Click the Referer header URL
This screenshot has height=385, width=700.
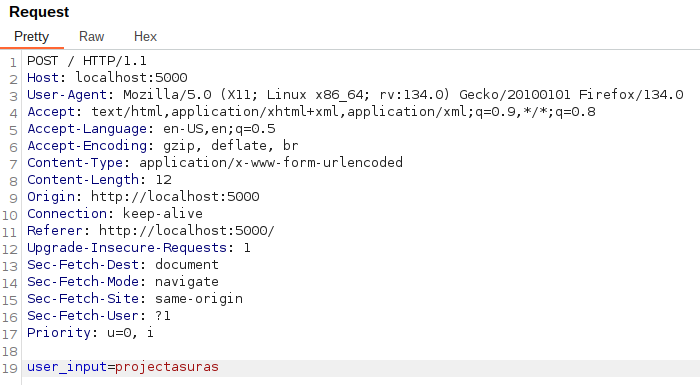click(x=187, y=230)
